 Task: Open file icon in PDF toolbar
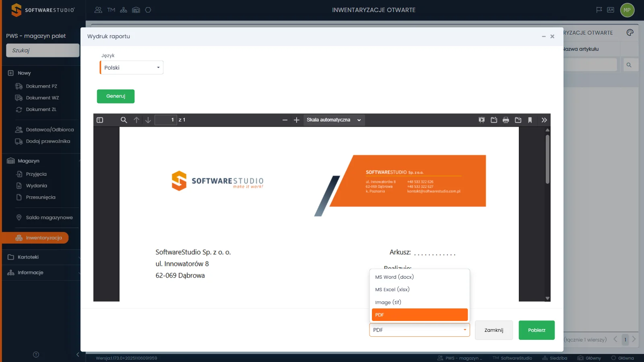click(x=494, y=120)
